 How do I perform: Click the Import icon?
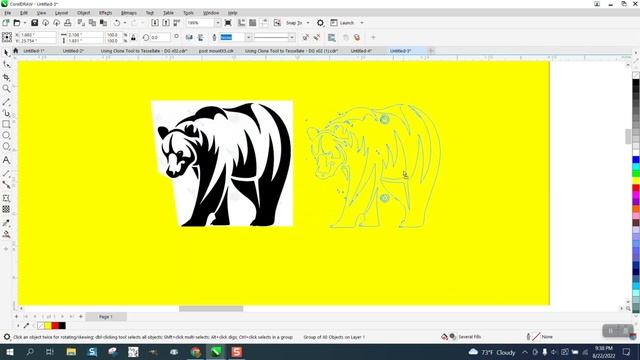point(155,23)
